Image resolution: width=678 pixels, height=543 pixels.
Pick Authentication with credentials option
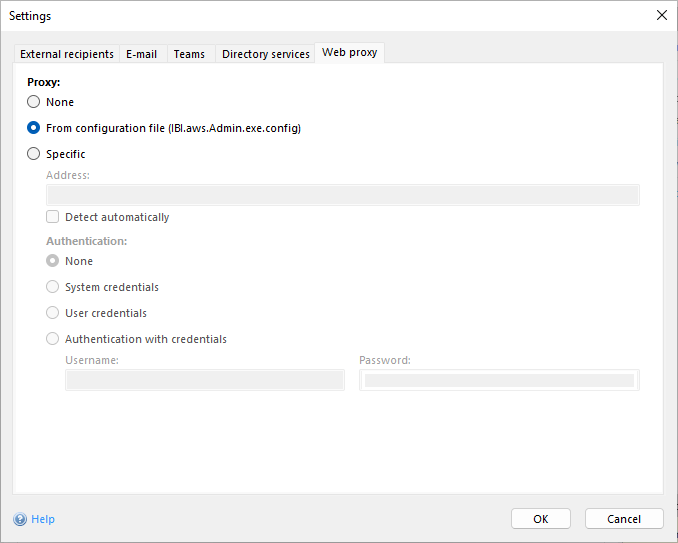click(x=53, y=339)
